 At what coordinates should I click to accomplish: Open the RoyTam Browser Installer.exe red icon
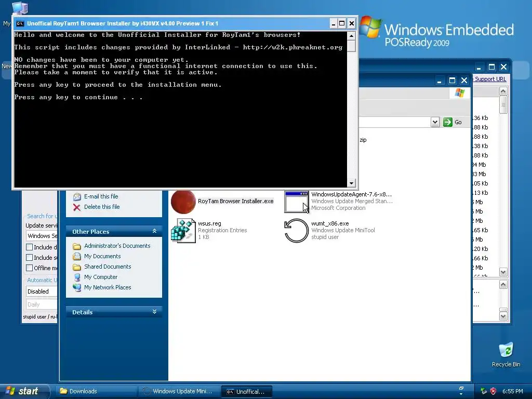[183, 202]
